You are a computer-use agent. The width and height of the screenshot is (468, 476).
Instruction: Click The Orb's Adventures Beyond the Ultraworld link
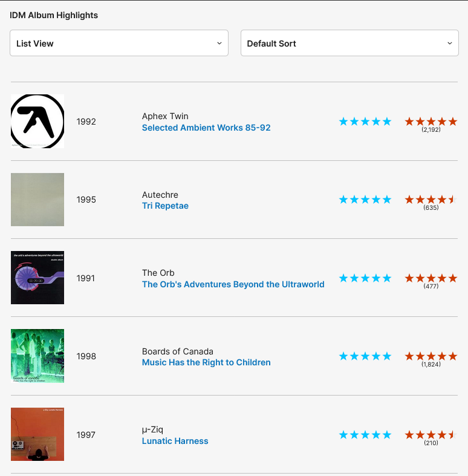point(233,284)
